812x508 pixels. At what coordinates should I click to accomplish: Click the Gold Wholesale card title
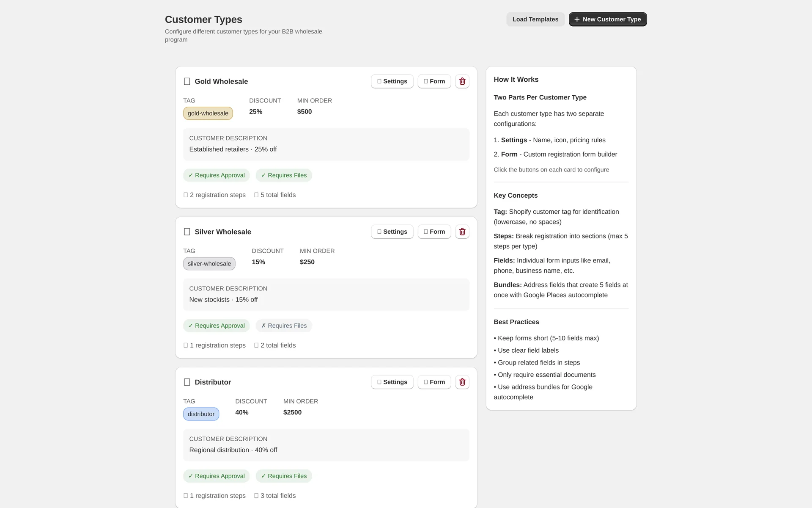click(x=221, y=81)
